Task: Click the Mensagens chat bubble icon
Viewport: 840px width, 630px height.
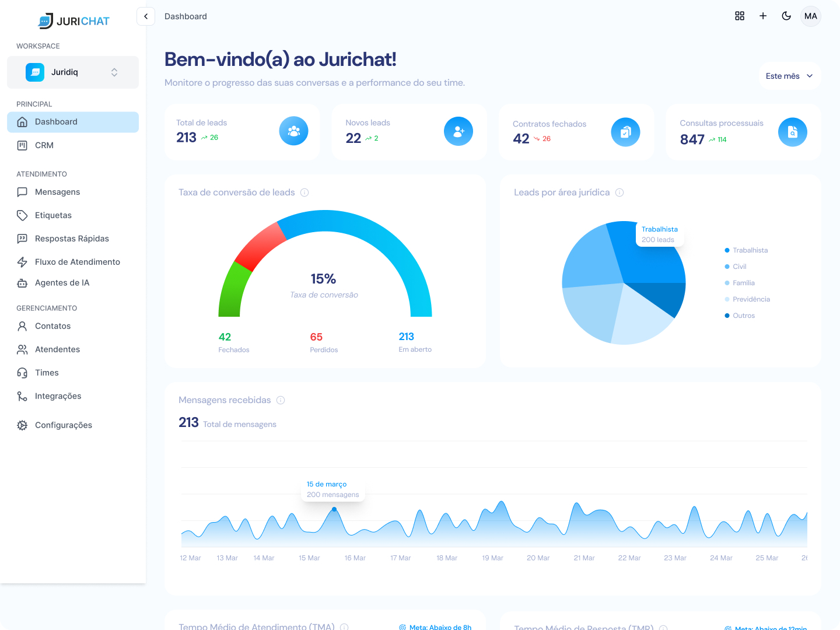Action: coord(22,192)
